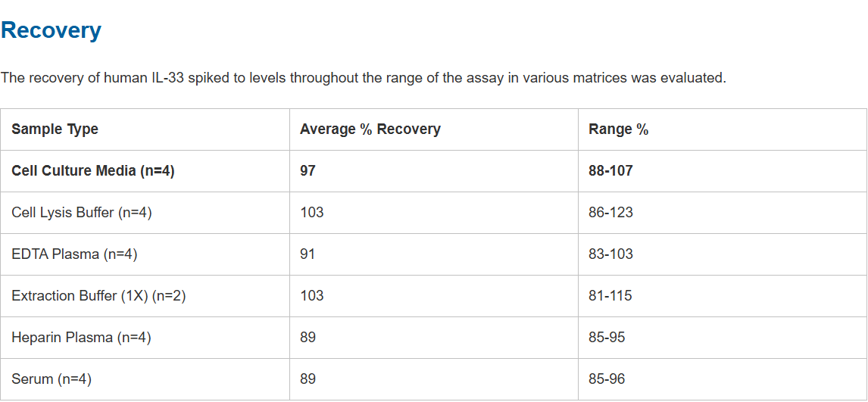Screen dimensions: 868x402
Task: Click the IL-33 recovery description paragraph
Action: [x=363, y=78]
